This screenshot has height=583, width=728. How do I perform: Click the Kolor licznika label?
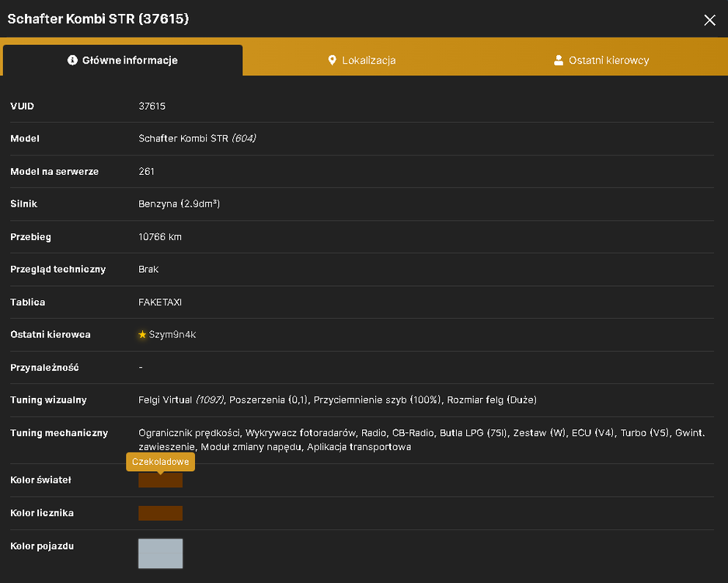[42, 513]
